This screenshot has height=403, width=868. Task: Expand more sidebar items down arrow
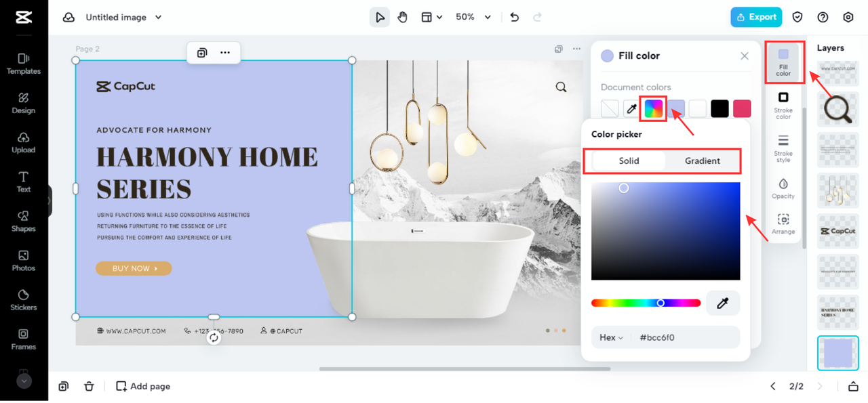pos(24,381)
